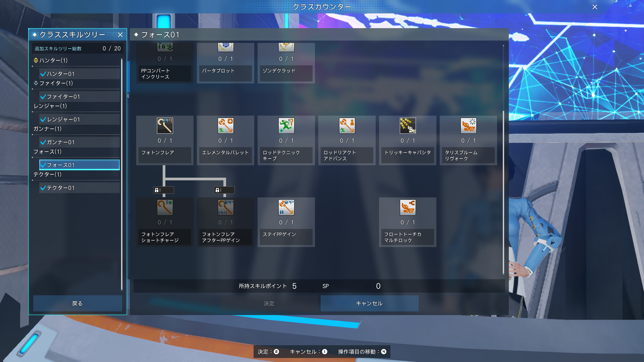Choose the ロッドテクニックキープ skill icon

(286, 126)
